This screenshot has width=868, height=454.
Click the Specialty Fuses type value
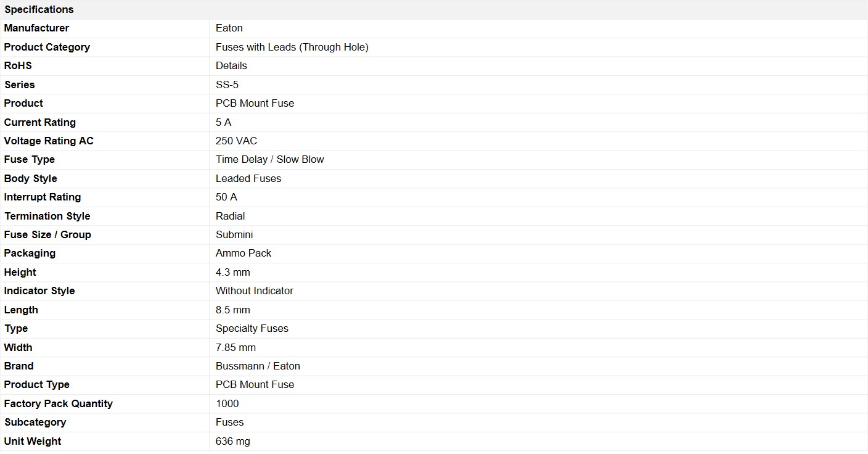252,328
